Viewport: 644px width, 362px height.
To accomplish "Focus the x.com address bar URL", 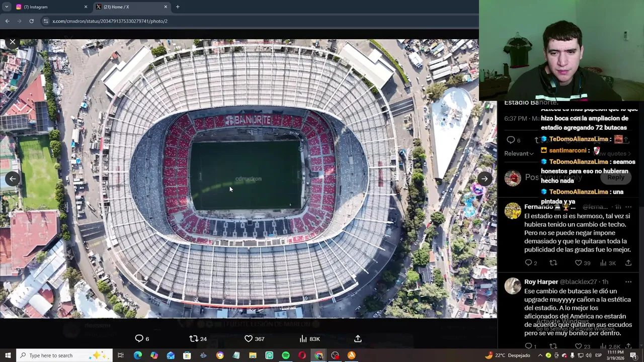I will [x=110, y=21].
